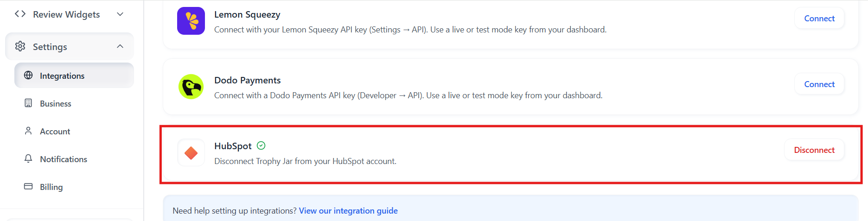868x221 pixels.
Task: Click the green connected checkmark beside HubSpot
Action: coord(261,145)
